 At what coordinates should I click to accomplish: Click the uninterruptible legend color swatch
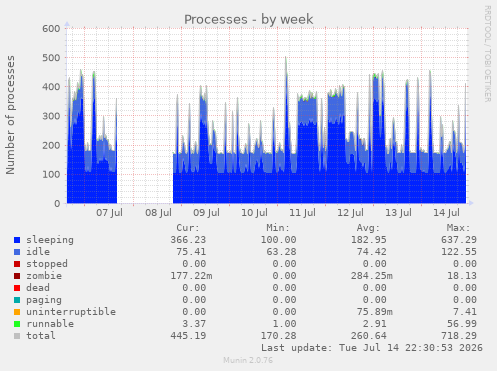pos(17,312)
